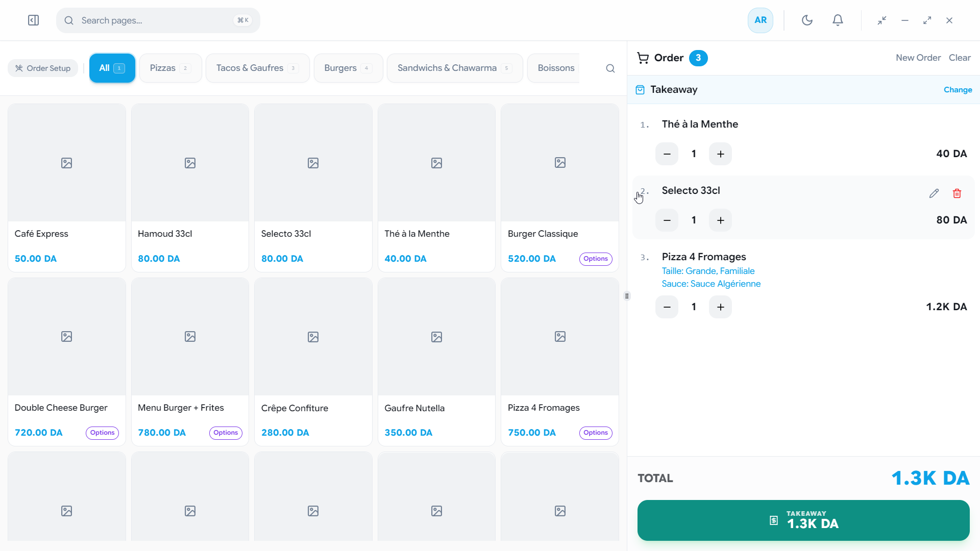Image resolution: width=980 pixels, height=551 pixels.
Task: Add Crêpe Confiture product card
Action: click(313, 362)
